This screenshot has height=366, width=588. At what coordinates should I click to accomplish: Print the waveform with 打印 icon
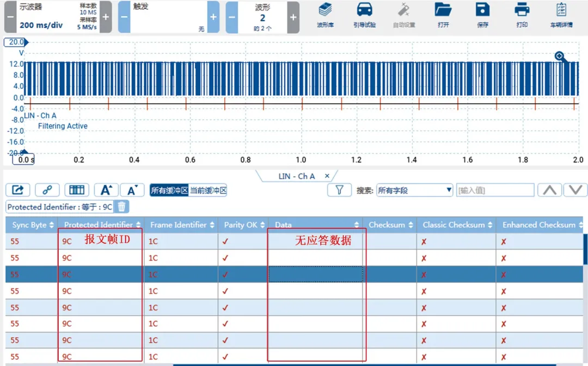522,15
